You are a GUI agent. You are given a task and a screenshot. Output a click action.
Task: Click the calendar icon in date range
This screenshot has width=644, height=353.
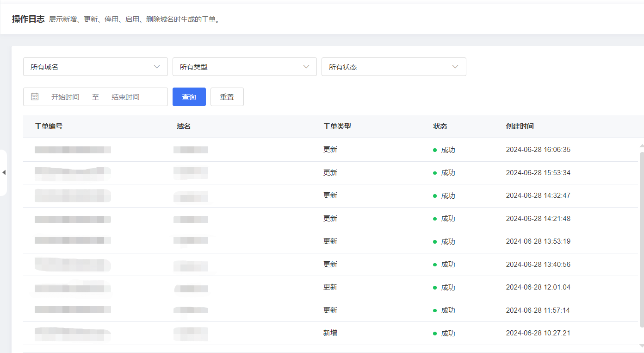pos(35,97)
